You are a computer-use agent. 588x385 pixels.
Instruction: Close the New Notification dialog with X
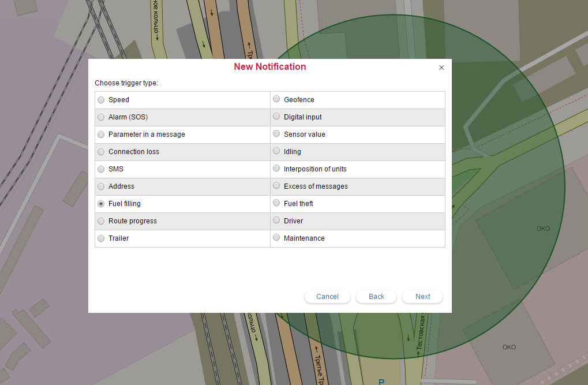[x=441, y=68]
